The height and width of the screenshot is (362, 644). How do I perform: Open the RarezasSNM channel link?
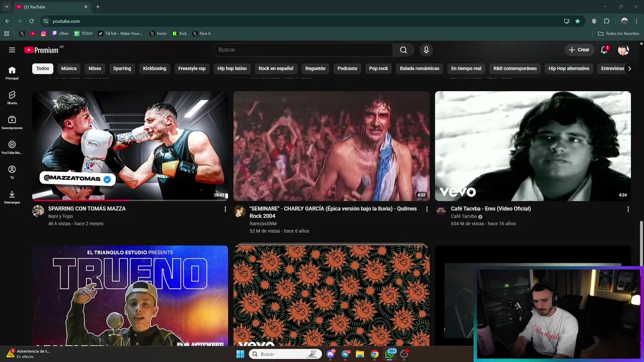click(263, 224)
